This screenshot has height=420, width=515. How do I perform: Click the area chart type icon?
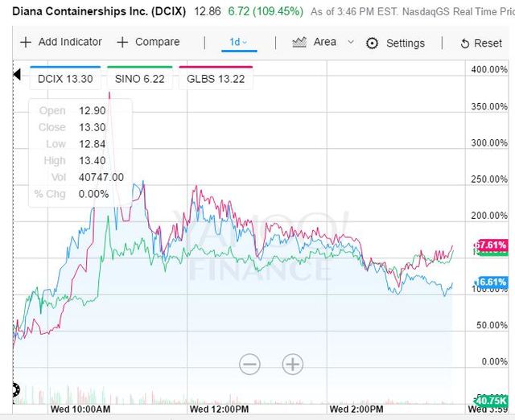[x=299, y=42]
